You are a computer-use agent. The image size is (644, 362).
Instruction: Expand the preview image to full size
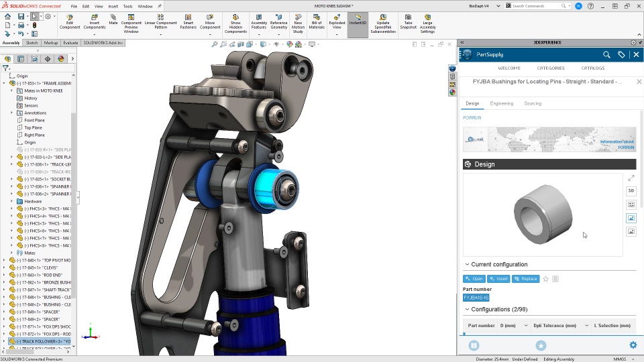[x=631, y=178]
